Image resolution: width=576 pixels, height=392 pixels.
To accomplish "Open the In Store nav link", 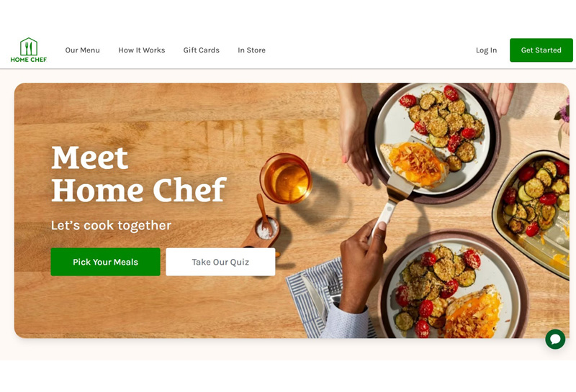I will [x=251, y=50].
